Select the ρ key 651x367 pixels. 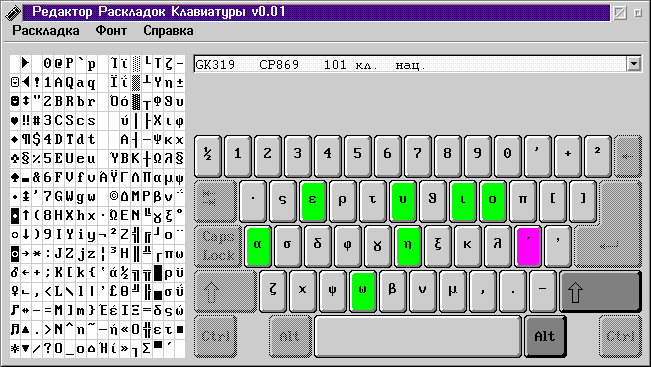343,201
